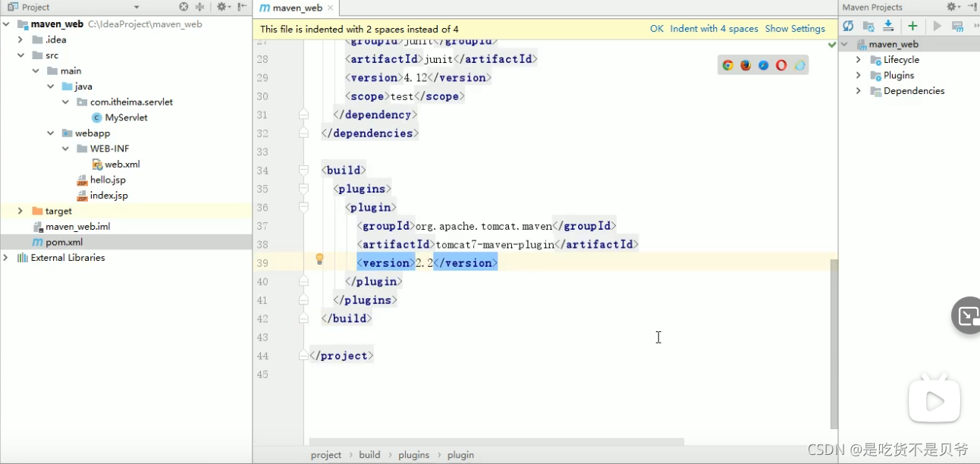Viewport: 980px width, 464px height.
Task: Select web.xml file in tree
Action: click(122, 164)
